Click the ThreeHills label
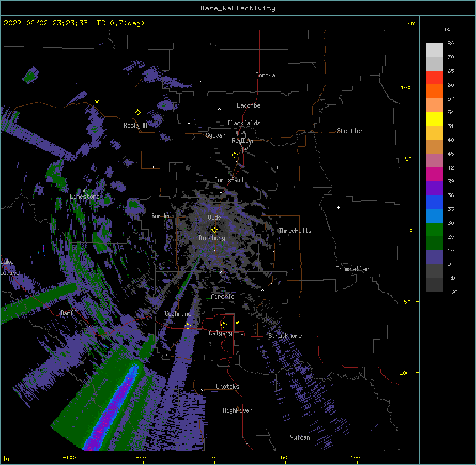The height and width of the screenshot is (465, 476). click(295, 231)
